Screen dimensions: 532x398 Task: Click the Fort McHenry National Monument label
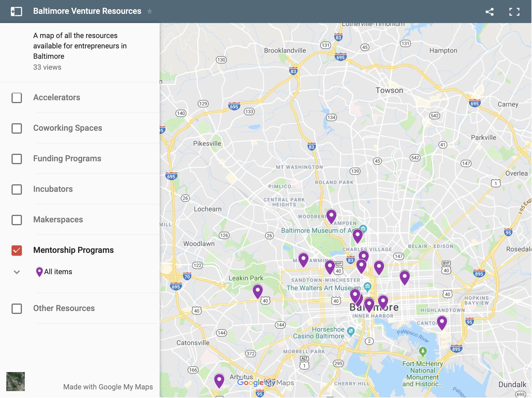(423, 374)
